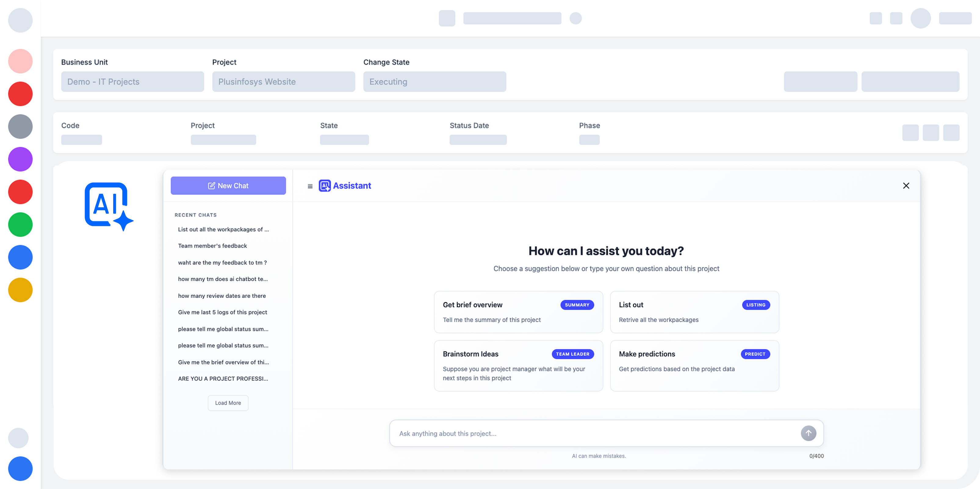
Task: Click the green circle in the sidebar
Action: tap(20, 225)
